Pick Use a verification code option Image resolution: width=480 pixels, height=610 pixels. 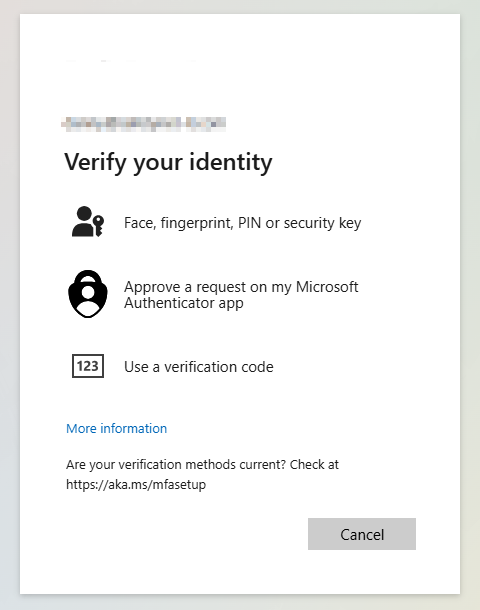click(240, 366)
